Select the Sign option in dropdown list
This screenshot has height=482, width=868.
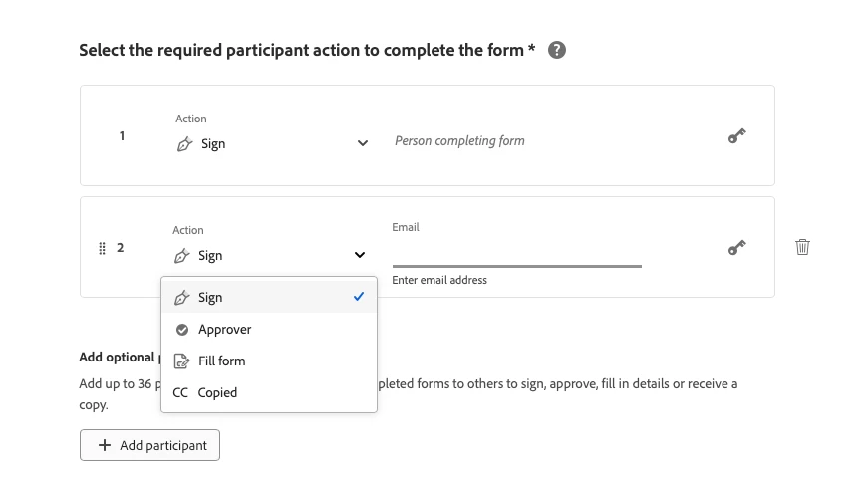(210, 298)
